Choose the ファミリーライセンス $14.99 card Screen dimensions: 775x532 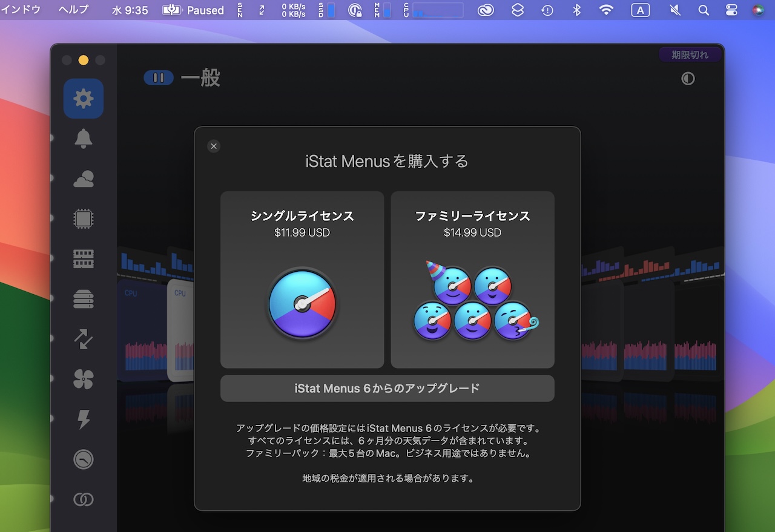point(472,280)
